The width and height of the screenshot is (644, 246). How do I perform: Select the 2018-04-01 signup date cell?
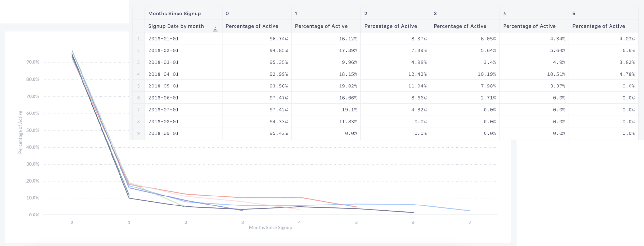(163, 74)
